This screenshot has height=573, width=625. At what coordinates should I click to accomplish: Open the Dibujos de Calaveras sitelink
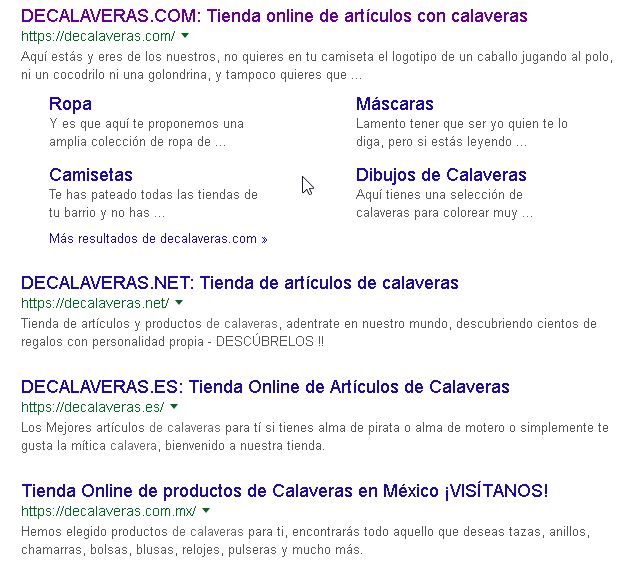click(x=441, y=175)
